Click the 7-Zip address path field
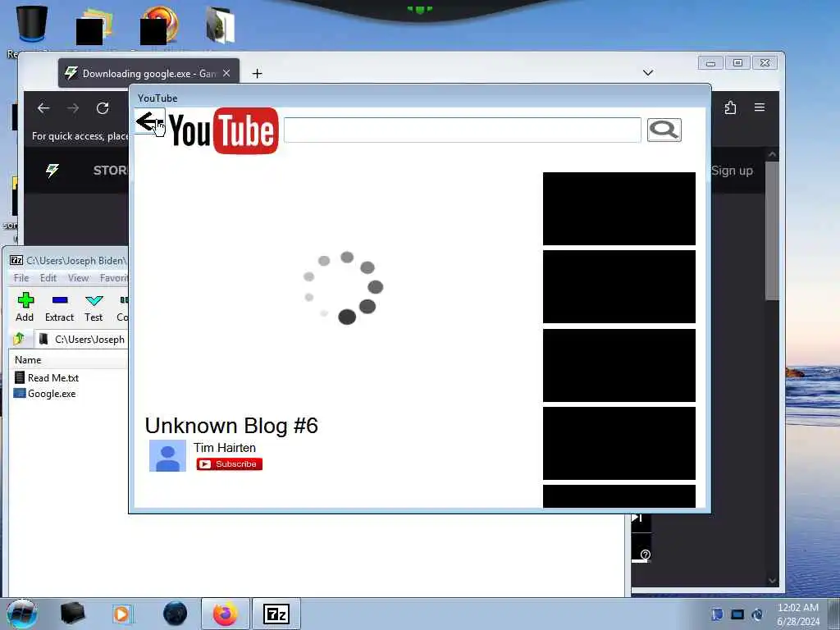Viewport: 840px width, 630px height. click(x=81, y=339)
